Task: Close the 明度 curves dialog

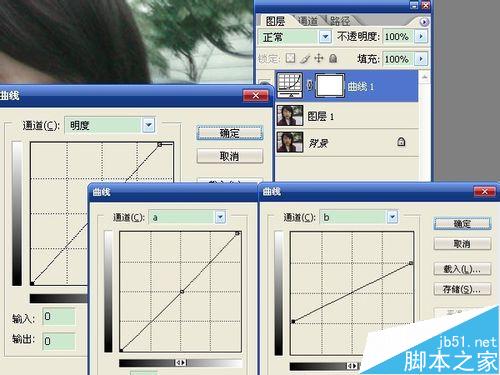Action: (x=255, y=95)
